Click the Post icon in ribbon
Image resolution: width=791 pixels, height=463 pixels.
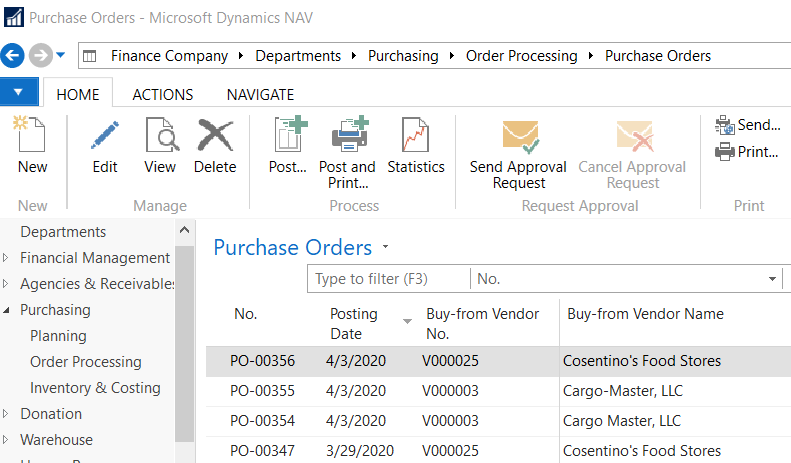coord(288,136)
